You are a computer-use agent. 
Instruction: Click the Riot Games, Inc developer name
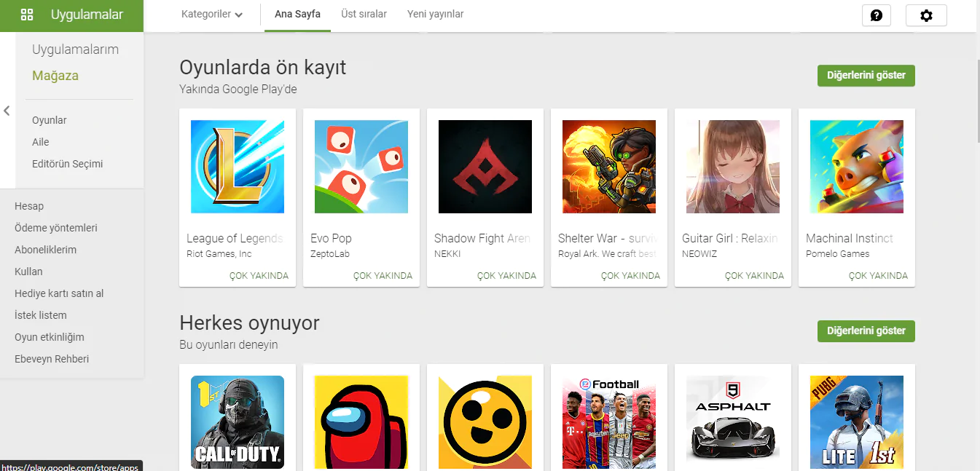coord(219,254)
